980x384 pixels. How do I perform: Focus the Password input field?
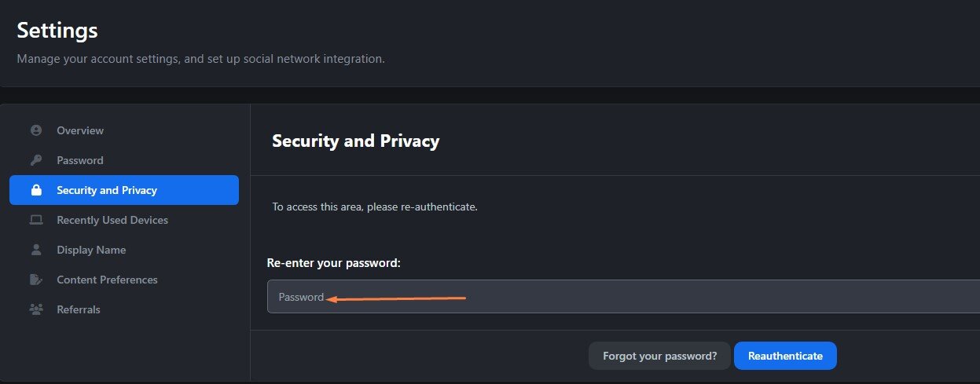click(623, 297)
